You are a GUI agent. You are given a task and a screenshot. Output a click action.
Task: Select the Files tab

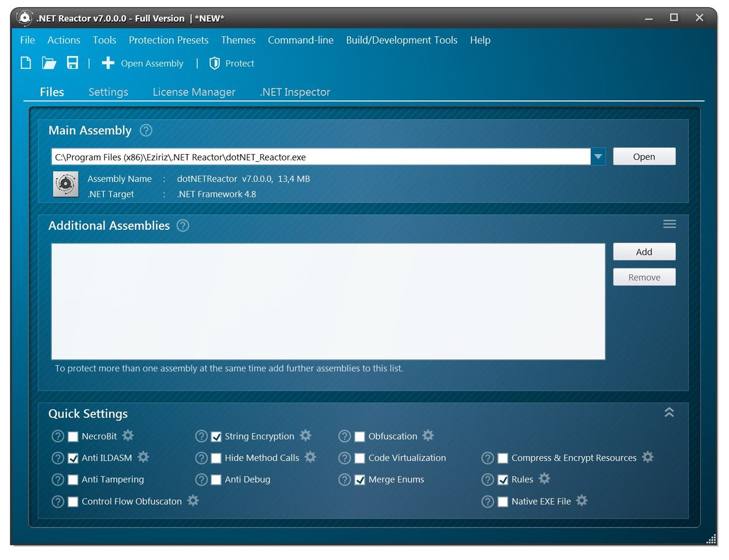click(52, 92)
